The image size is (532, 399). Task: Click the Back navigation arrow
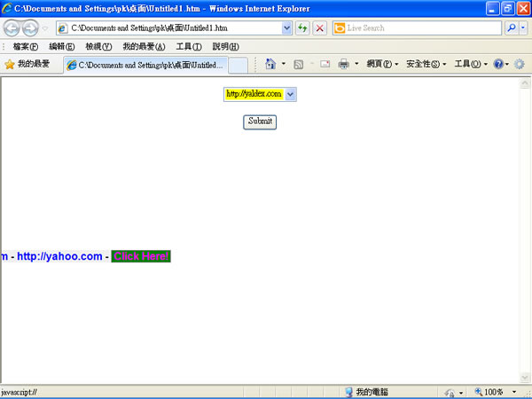(x=12, y=28)
